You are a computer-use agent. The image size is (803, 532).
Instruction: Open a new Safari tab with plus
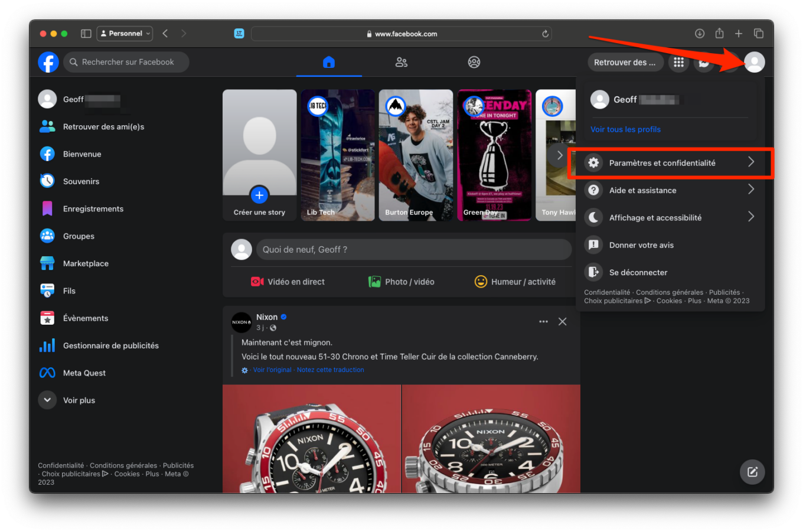[739, 34]
